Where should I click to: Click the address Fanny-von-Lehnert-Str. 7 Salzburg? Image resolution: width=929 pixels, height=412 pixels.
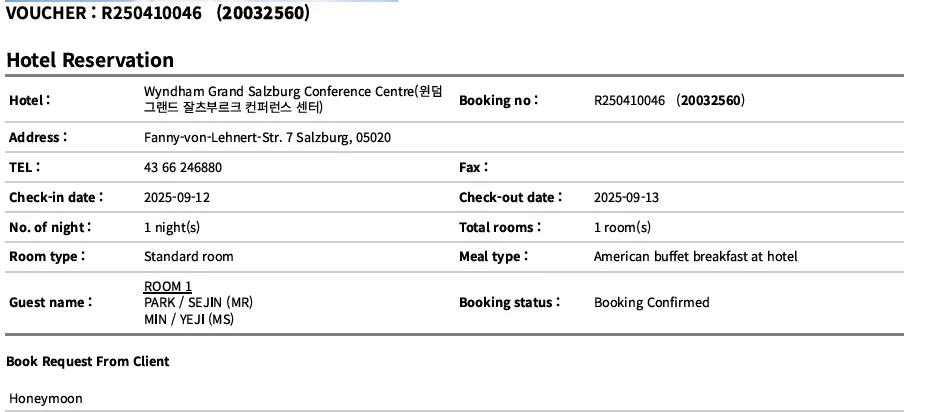267,138
